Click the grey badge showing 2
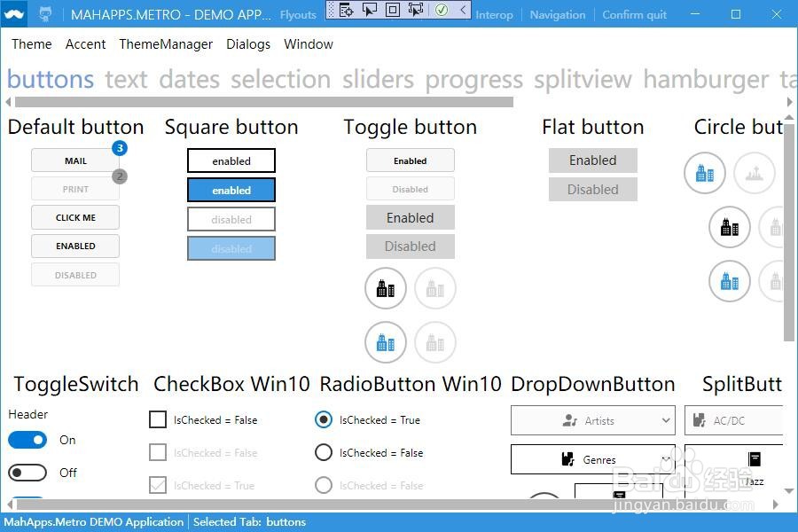The width and height of the screenshot is (798, 532). (x=120, y=176)
